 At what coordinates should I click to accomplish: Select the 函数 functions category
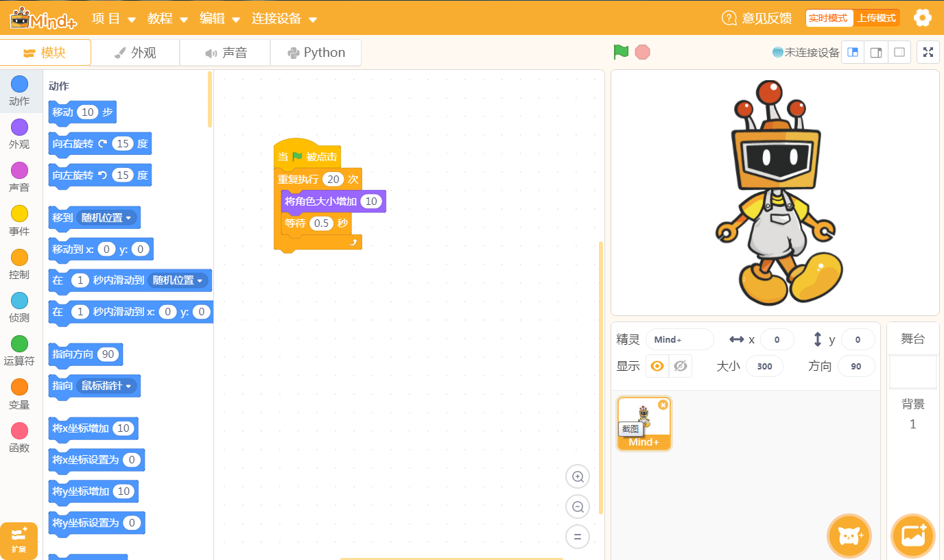tap(19, 438)
